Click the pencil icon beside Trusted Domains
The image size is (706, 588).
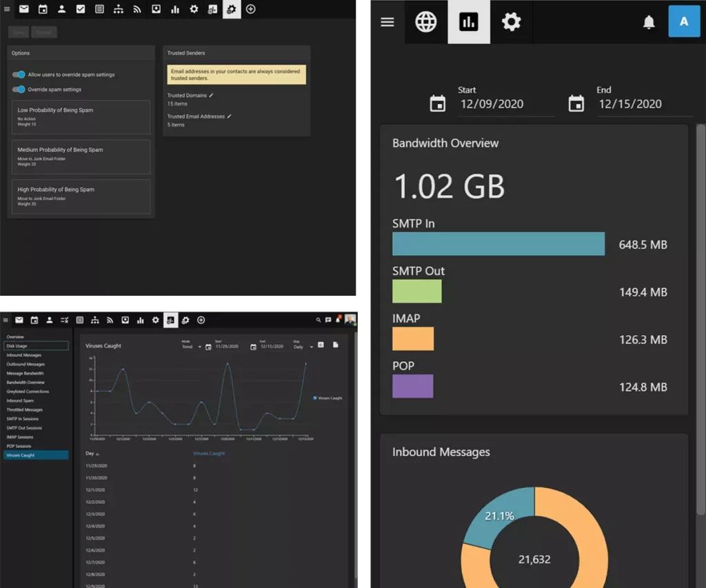[212, 95]
